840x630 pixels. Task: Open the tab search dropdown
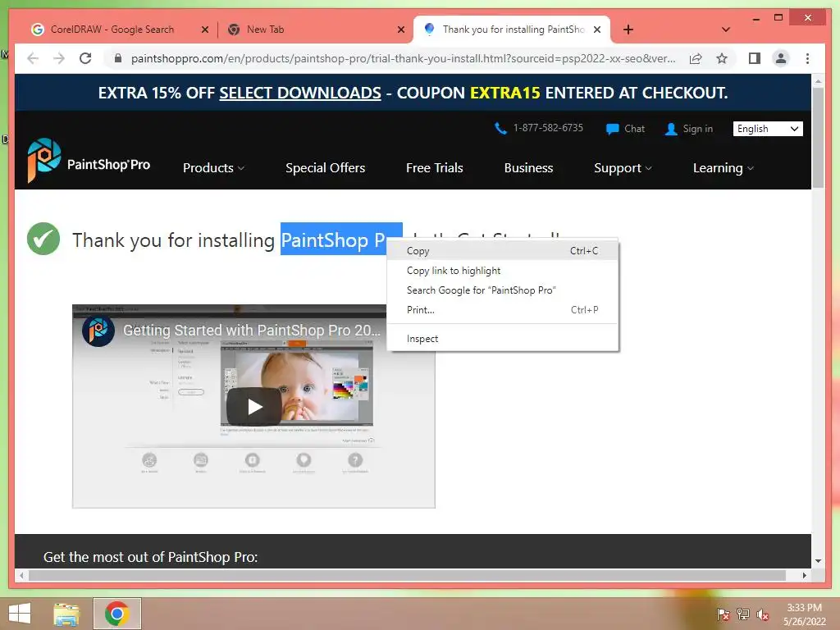pos(726,30)
